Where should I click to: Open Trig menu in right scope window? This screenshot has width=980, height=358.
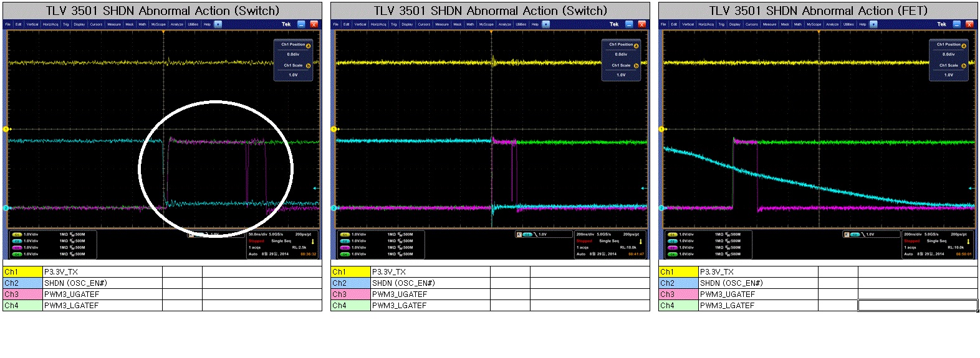point(721,24)
